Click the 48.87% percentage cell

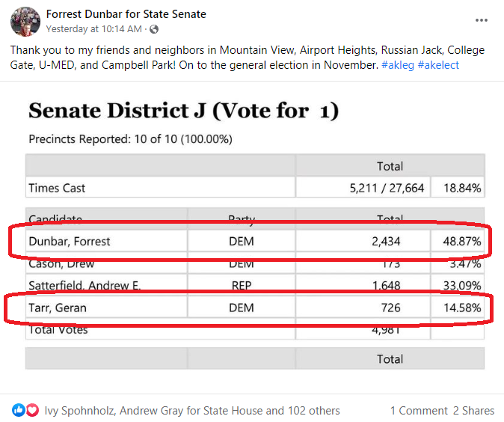458,241
